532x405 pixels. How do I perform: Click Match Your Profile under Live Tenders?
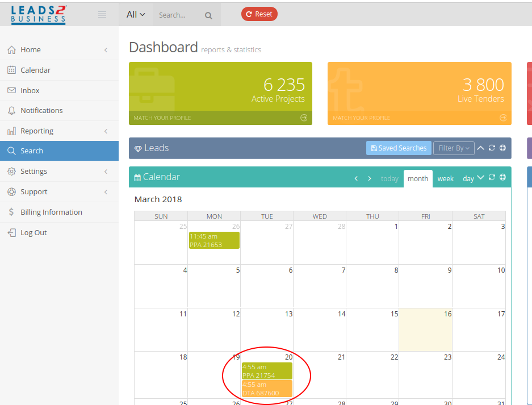[361, 118]
